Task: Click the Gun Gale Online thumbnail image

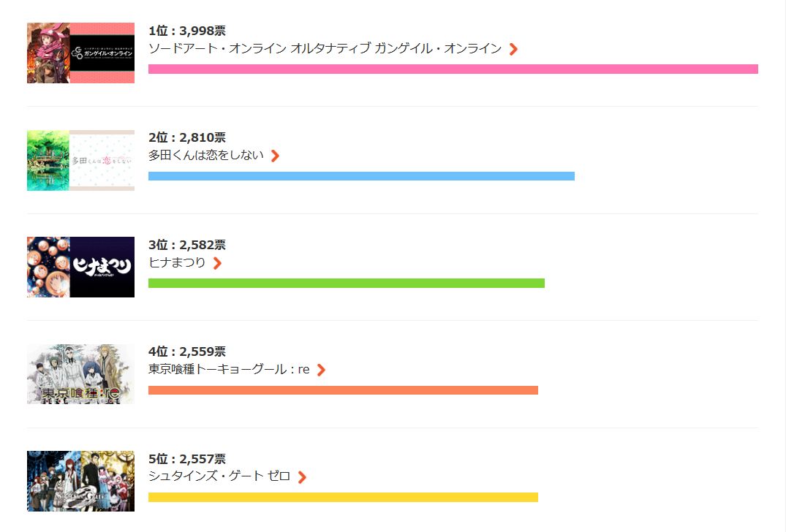Action: pos(80,53)
